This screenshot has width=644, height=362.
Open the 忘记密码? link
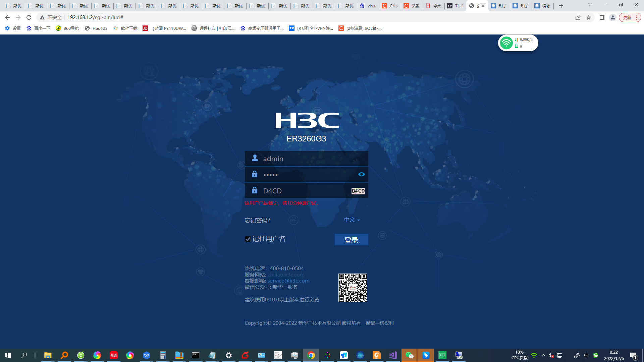click(257, 220)
